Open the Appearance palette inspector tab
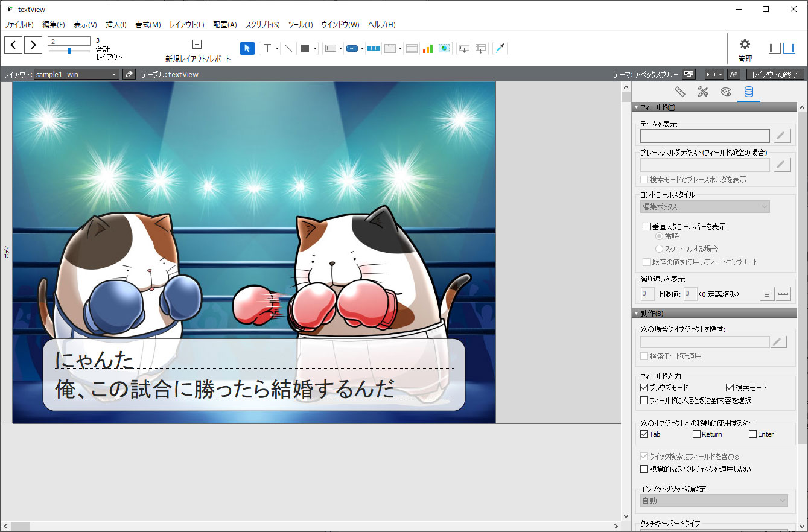Viewport: 808px width, 532px height. point(725,92)
